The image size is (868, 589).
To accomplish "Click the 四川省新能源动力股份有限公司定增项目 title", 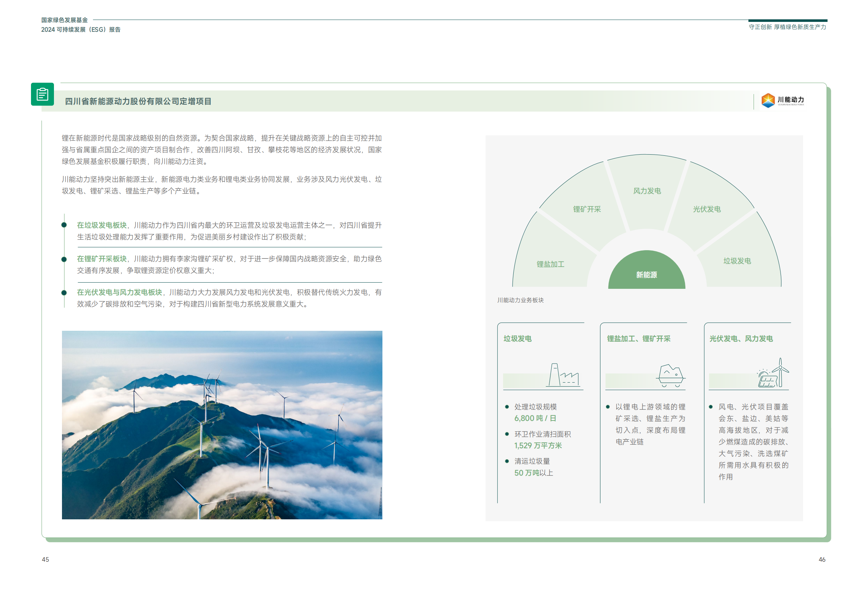I will (138, 101).
